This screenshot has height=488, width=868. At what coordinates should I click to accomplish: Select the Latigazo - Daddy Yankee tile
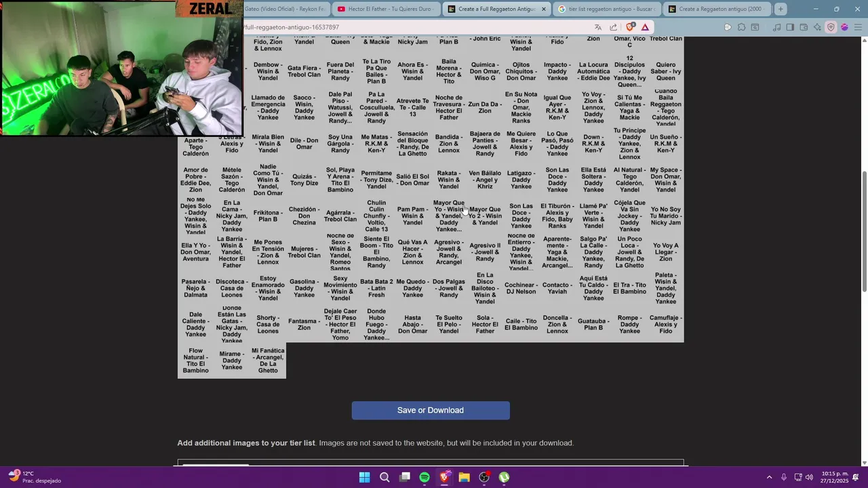(x=521, y=180)
